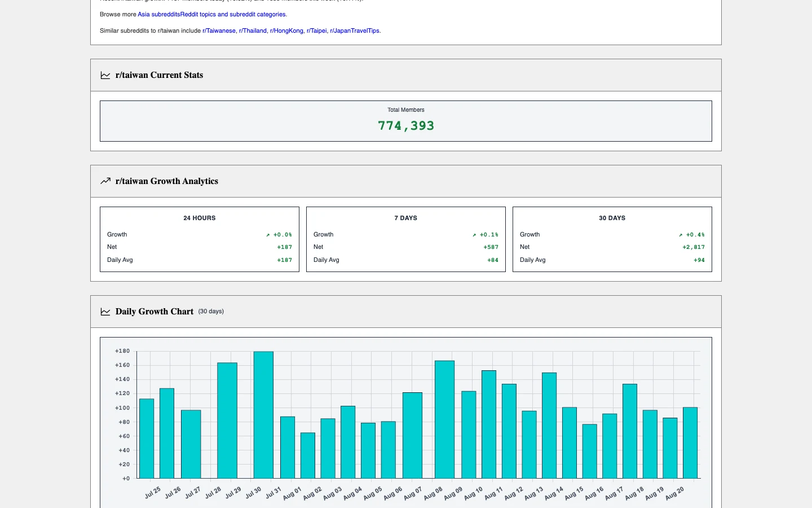Visit the r/JapanTravelTips link
Screen dimensions: 812x508
pos(355,31)
